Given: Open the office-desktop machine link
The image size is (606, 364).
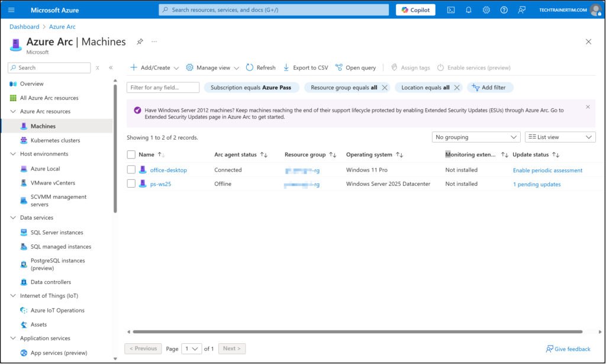Looking at the screenshot, I should tap(169, 170).
